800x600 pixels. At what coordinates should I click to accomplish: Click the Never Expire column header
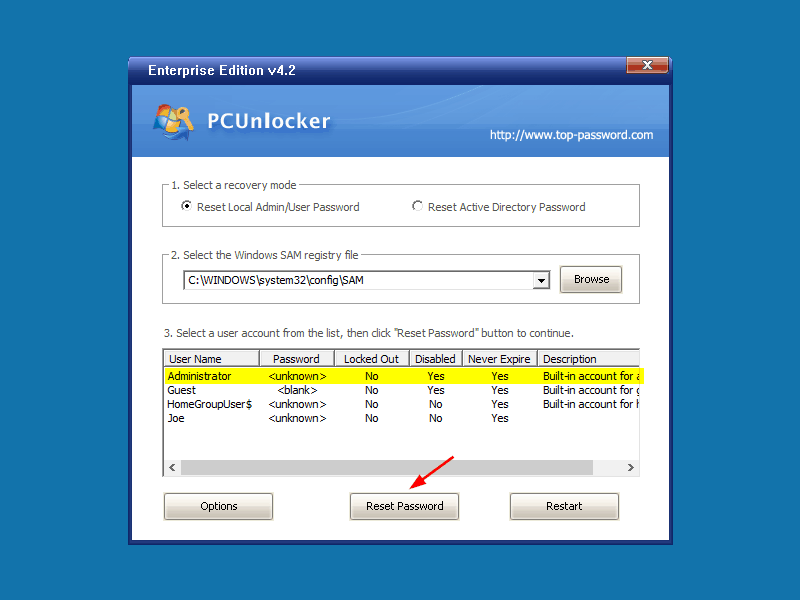[x=500, y=359]
